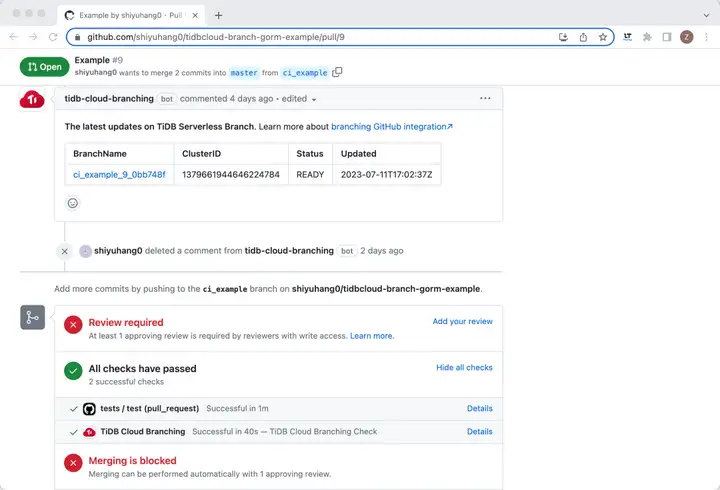Screen dimensions: 720x490
Task: Open Chrome three-dot menu
Action: point(706,37)
